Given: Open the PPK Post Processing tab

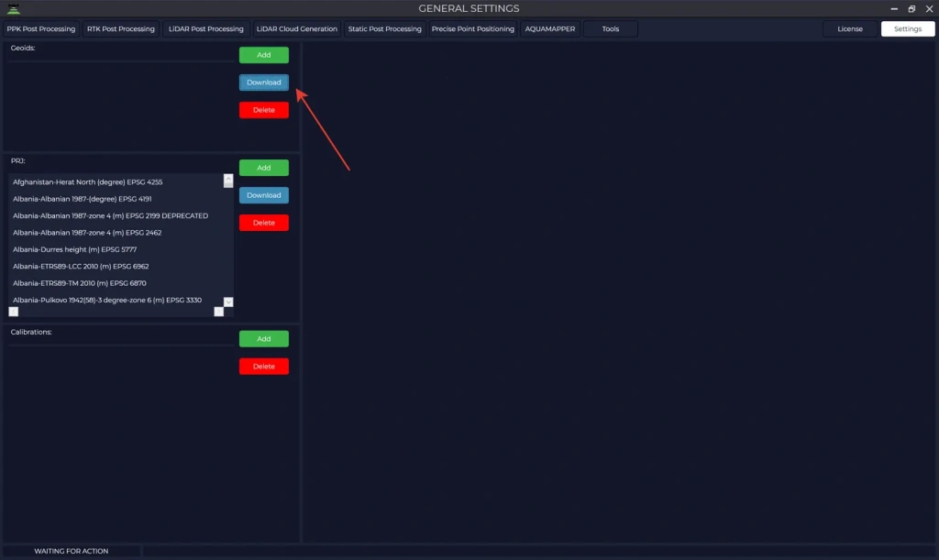Looking at the screenshot, I should [x=41, y=29].
